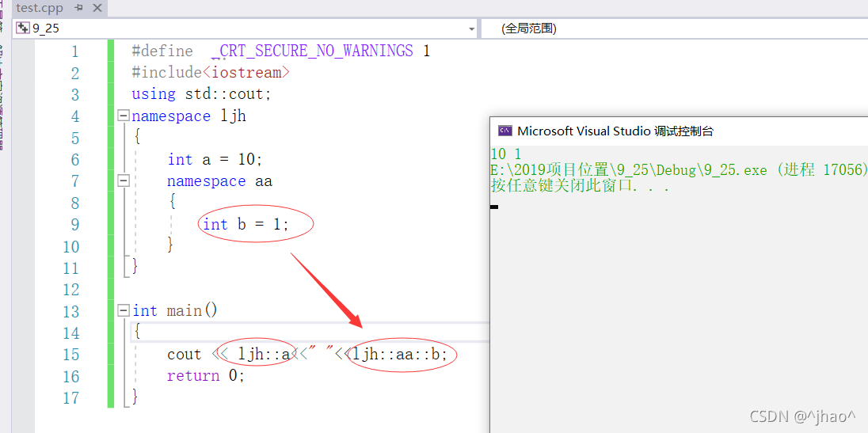Image resolution: width=868 pixels, height=433 pixels.
Task: Click 按任意键关闭此窗口 text in console
Action: 581,186
